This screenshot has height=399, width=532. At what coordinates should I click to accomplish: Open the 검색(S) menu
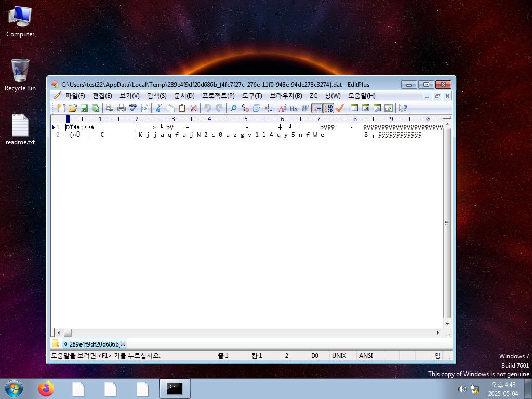[157, 96]
